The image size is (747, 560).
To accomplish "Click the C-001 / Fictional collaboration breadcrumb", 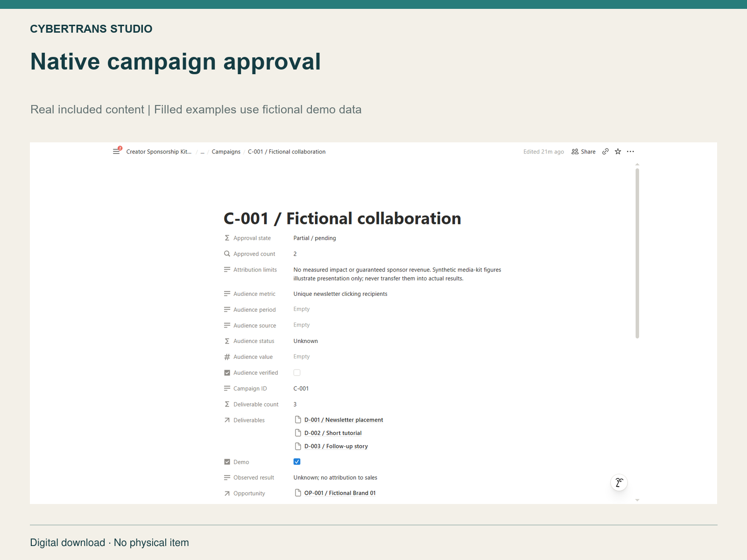I will tap(287, 152).
